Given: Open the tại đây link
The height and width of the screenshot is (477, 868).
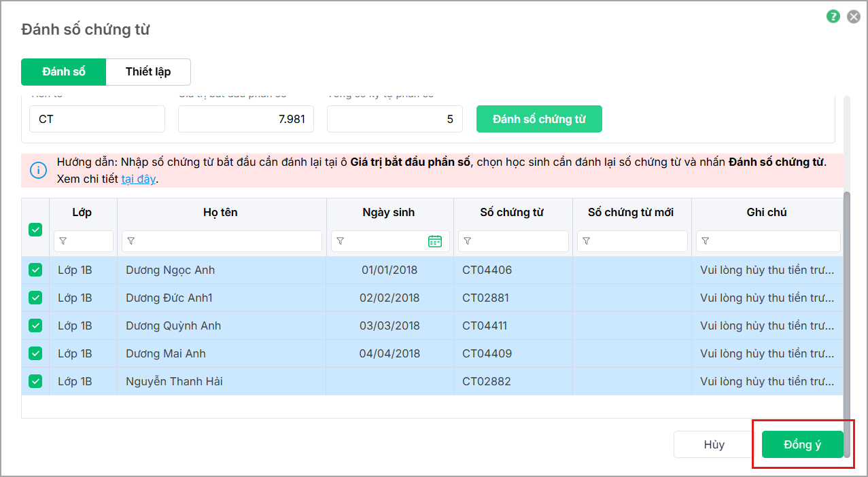Looking at the screenshot, I should [x=138, y=179].
